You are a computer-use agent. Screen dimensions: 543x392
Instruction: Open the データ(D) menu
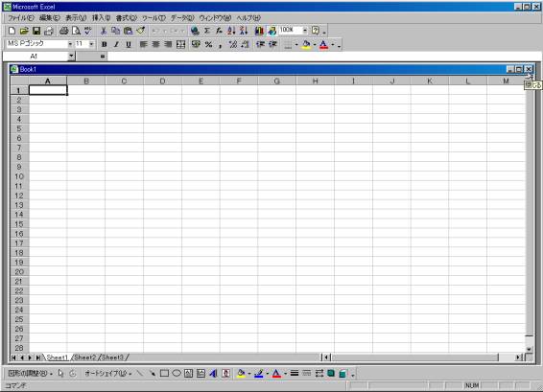pyautogui.click(x=182, y=17)
